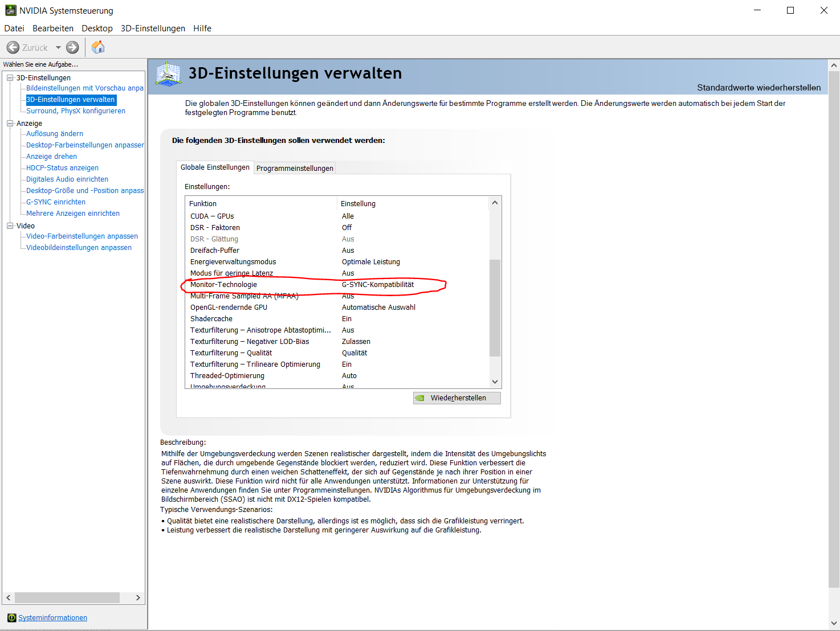Open the Desktop menu
The height and width of the screenshot is (631, 840).
click(x=97, y=28)
